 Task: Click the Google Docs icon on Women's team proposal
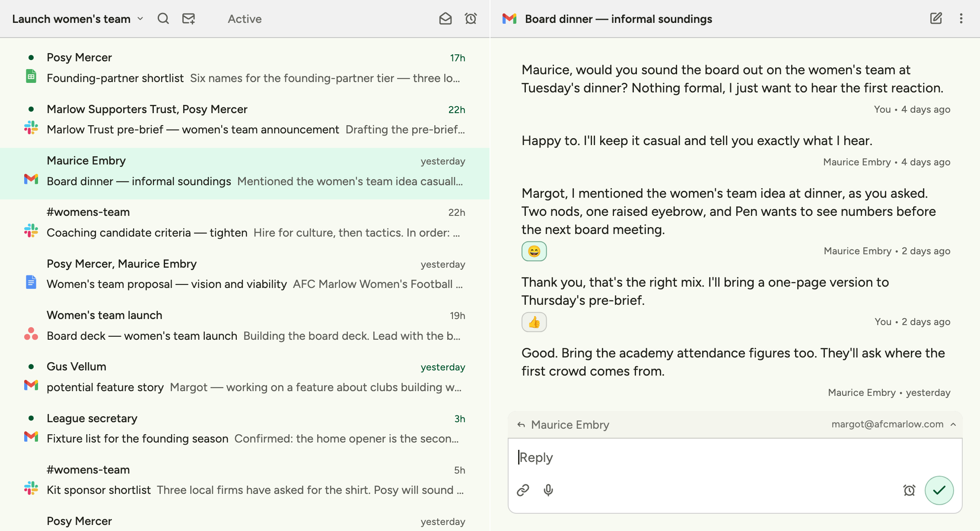[x=31, y=282]
